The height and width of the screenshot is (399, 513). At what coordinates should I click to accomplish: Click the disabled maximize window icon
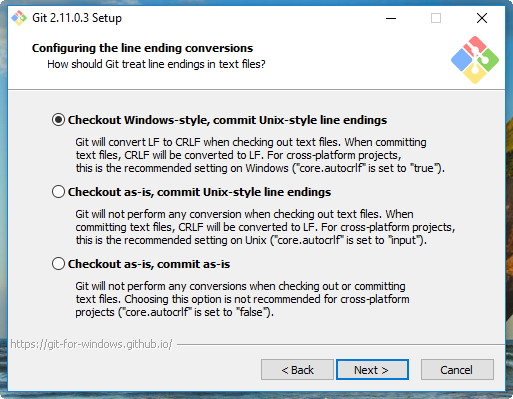click(x=436, y=18)
